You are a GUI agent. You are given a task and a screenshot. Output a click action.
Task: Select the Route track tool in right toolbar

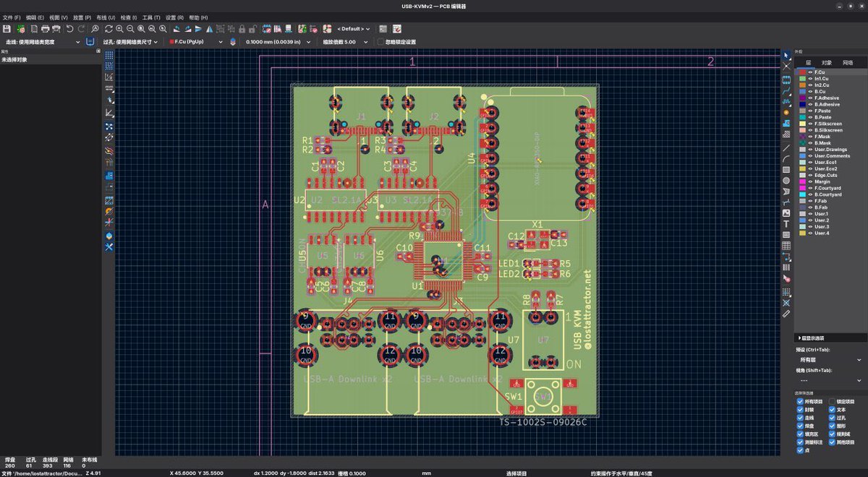(x=786, y=90)
